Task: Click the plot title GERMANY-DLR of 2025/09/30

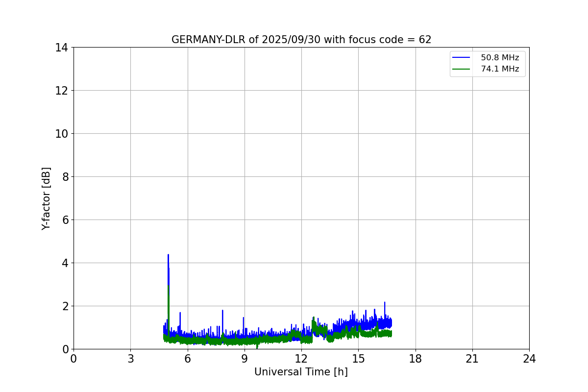Action: [x=301, y=40]
